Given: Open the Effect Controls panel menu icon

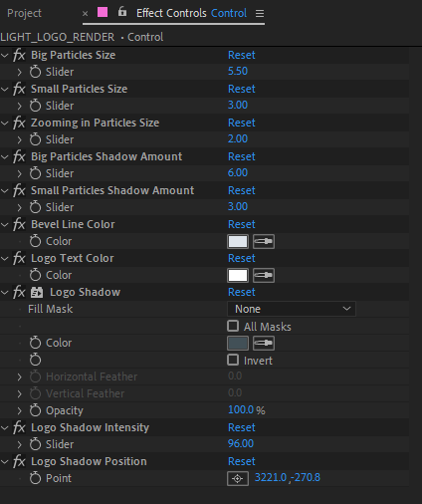Looking at the screenshot, I should point(260,13).
